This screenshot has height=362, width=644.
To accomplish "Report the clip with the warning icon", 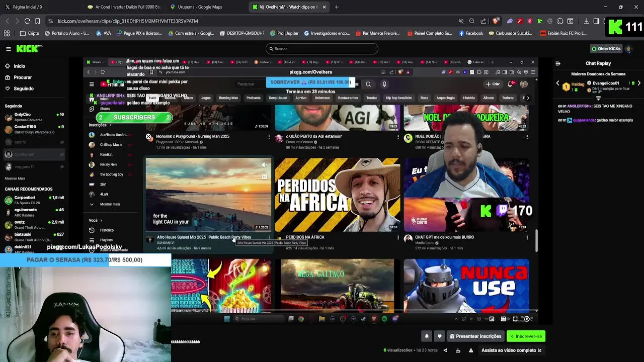I will pyautogui.click(x=470, y=350).
